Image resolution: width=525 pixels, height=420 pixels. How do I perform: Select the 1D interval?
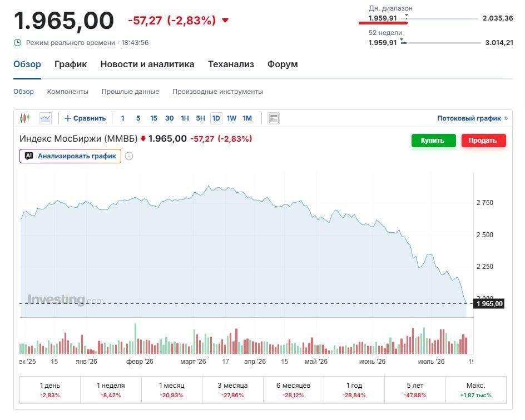point(216,118)
